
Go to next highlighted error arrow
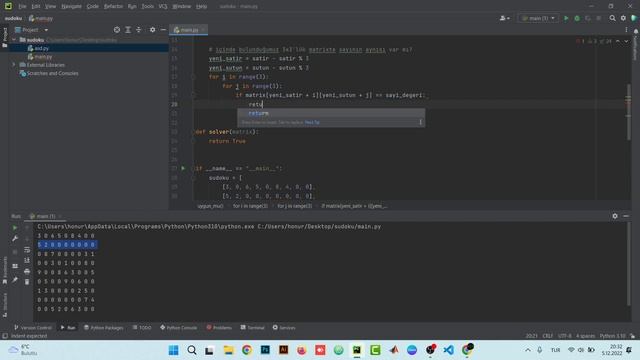[x=626, y=41]
